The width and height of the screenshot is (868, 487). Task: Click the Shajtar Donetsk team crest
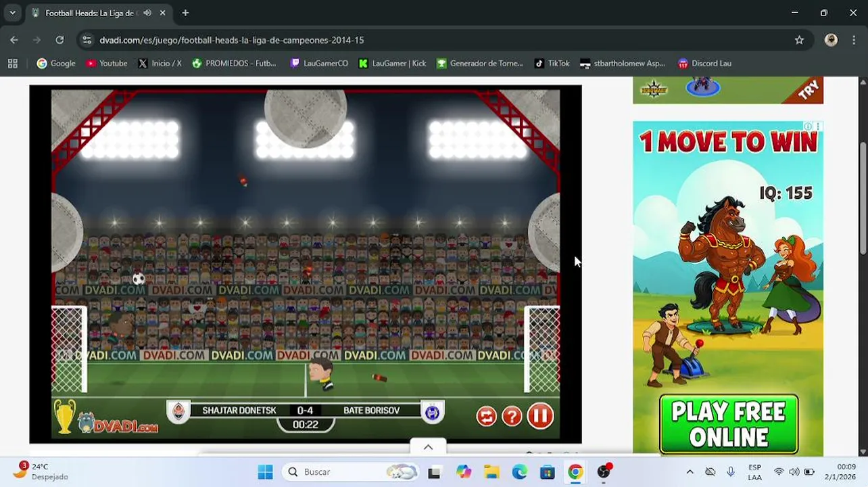178,411
